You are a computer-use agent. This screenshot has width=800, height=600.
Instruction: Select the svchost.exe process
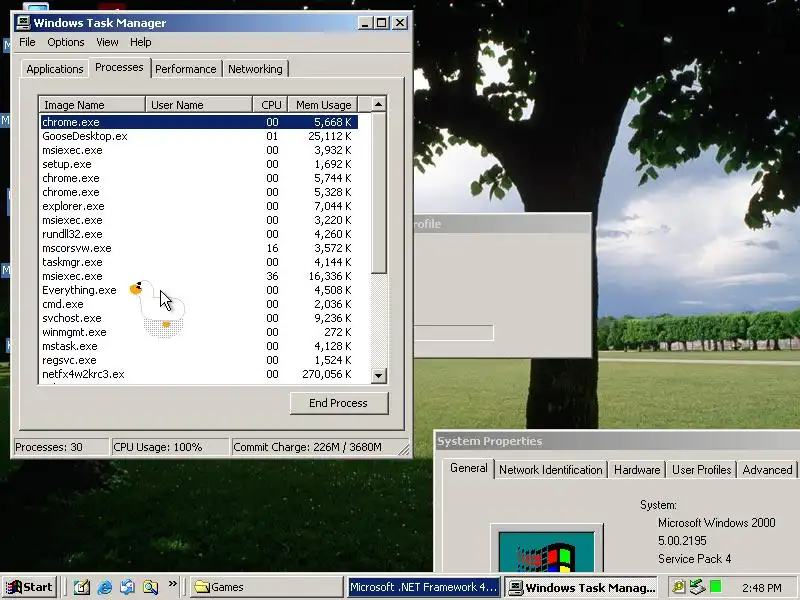199,318
